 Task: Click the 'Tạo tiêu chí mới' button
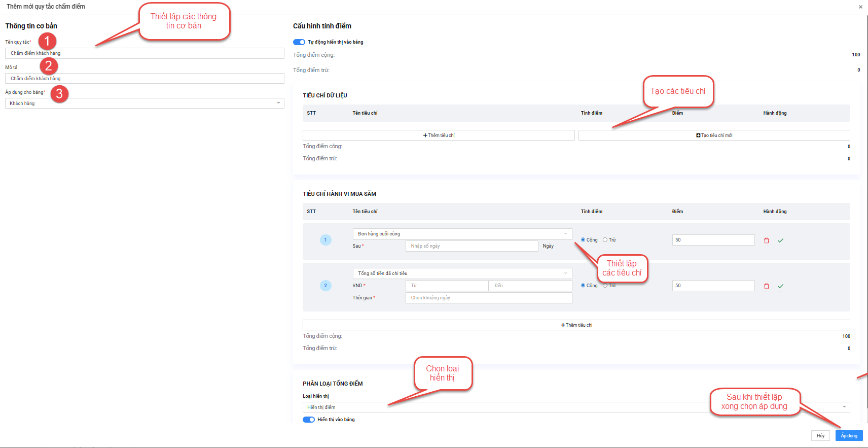click(x=714, y=135)
